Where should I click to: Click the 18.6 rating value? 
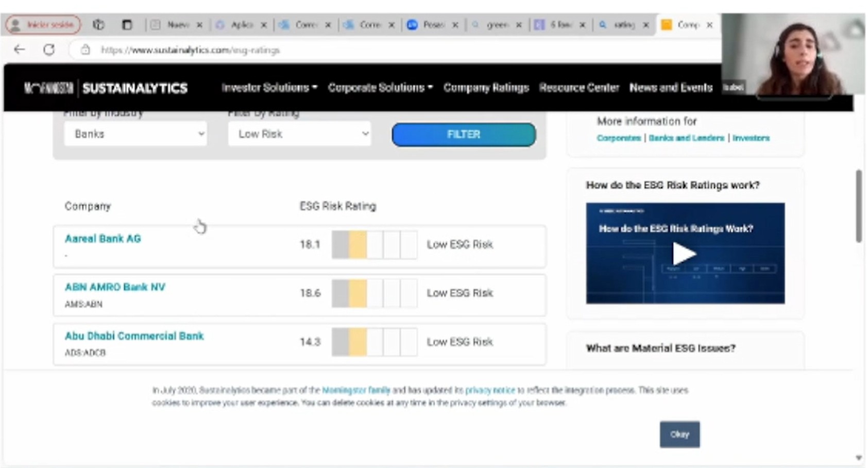(310, 293)
